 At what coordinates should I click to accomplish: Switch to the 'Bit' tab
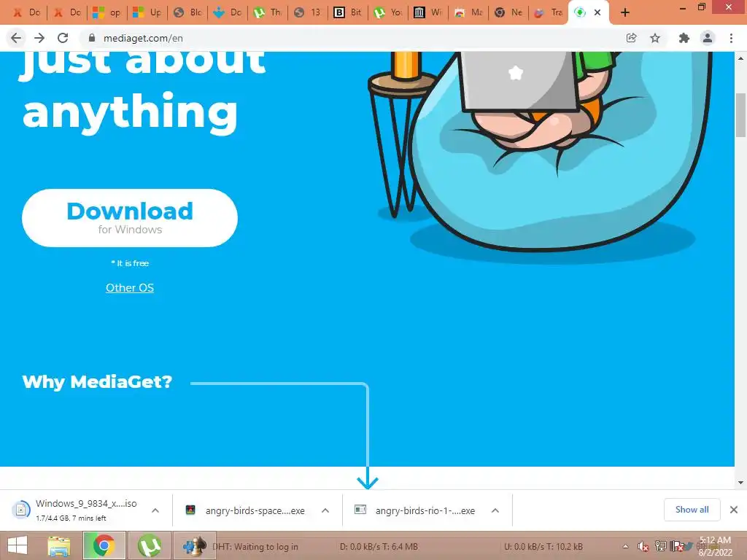coord(347,13)
